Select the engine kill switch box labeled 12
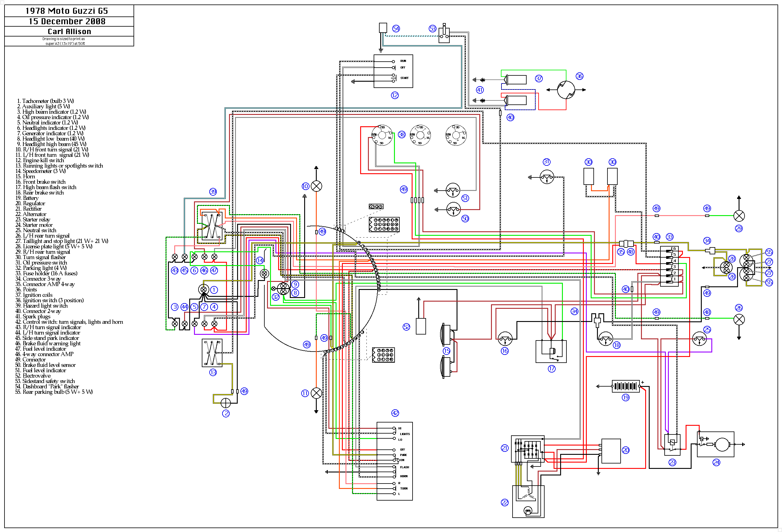This screenshot has width=782, height=532. (x=393, y=71)
